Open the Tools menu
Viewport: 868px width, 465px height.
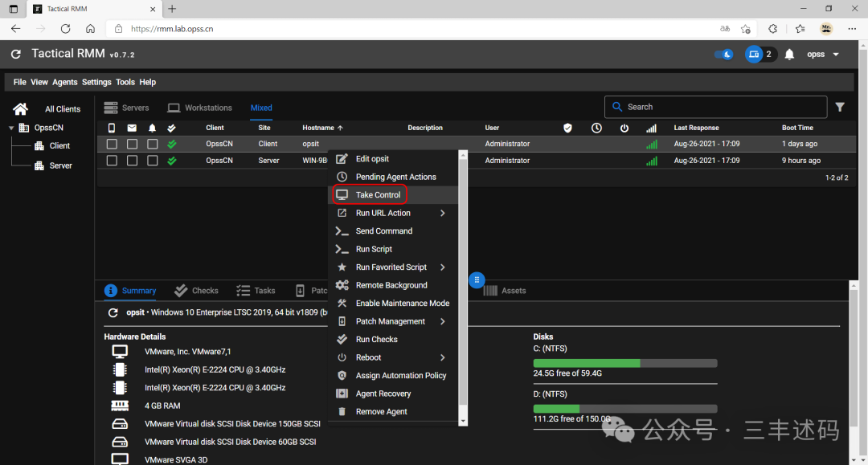point(125,82)
